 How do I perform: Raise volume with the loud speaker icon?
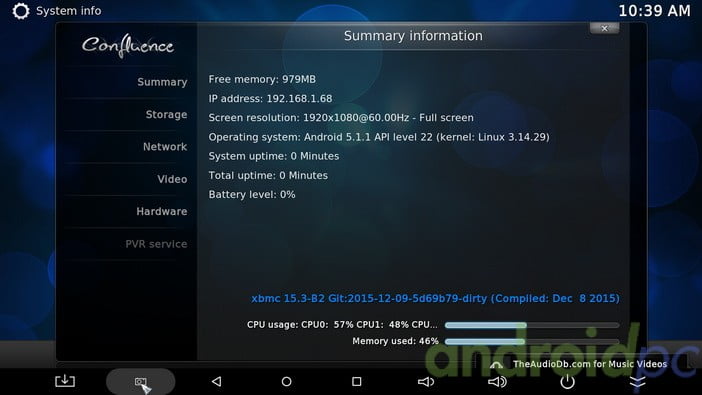(x=497, y=382)
